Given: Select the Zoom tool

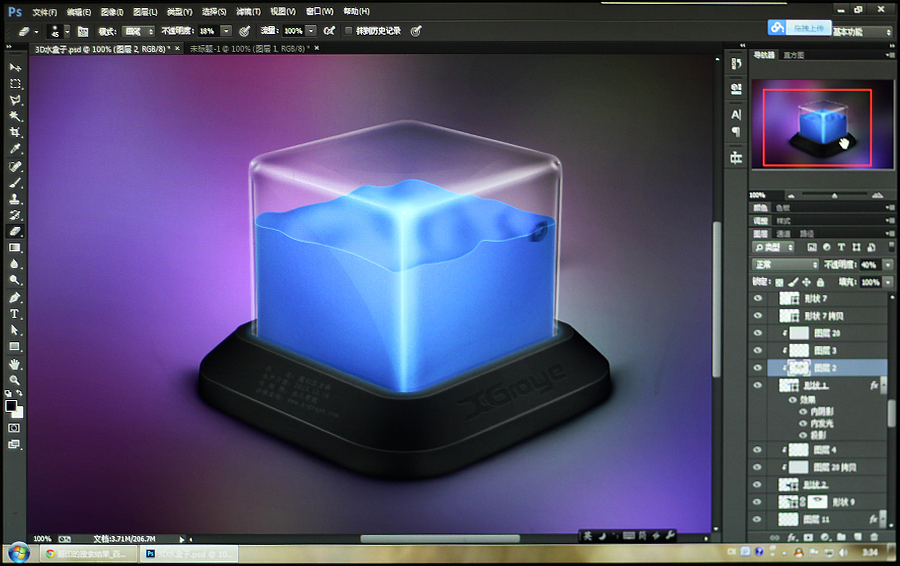Looking at the screenshot, I should pos(15,380).
